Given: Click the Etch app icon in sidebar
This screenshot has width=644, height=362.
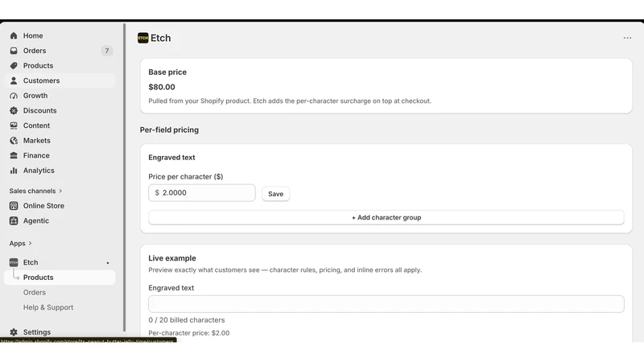Looking at the screenshot, I should (x=14, y=262).
